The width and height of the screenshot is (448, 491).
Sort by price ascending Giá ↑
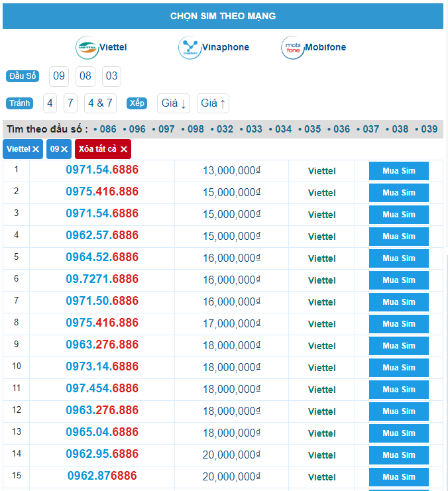click(213, 103)
